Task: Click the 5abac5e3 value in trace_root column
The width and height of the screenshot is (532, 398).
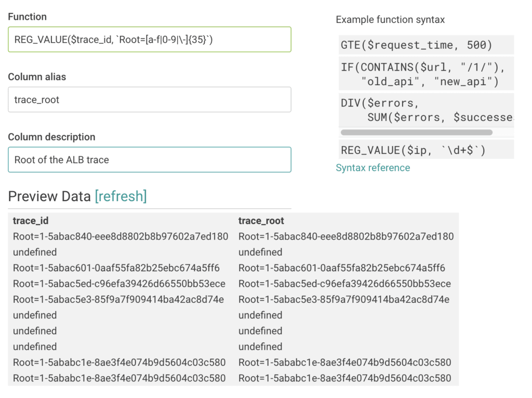Action: (x=343, y=299)
